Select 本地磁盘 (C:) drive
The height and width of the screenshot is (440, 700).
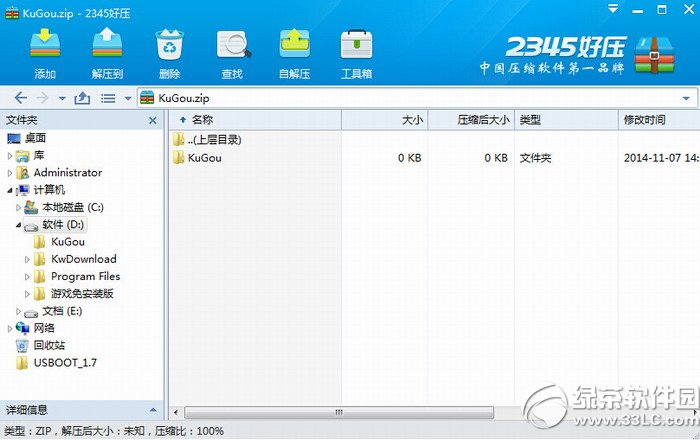click(x=64, y=207)
